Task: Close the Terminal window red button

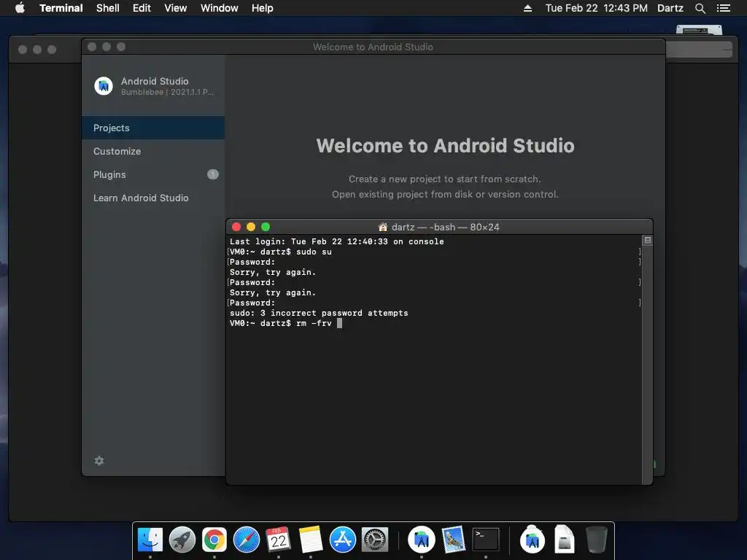Action: [x=236, y=227]
